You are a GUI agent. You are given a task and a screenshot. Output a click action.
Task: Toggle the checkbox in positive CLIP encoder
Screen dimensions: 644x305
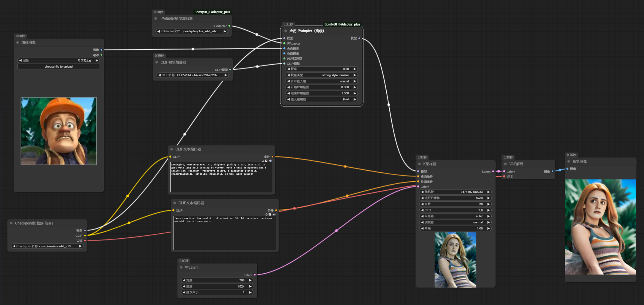[266, 161]
